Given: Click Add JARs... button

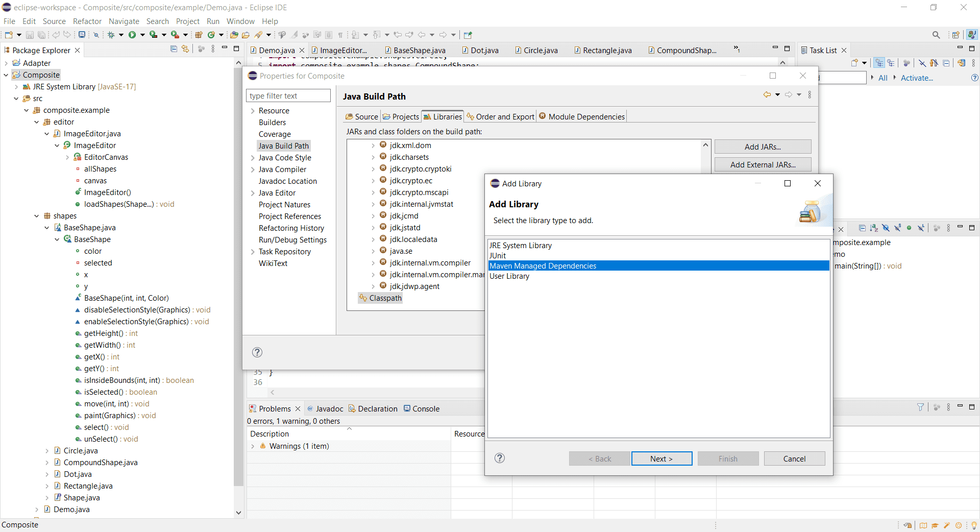Looking at the screenshot, I should (x=763, y=147).
